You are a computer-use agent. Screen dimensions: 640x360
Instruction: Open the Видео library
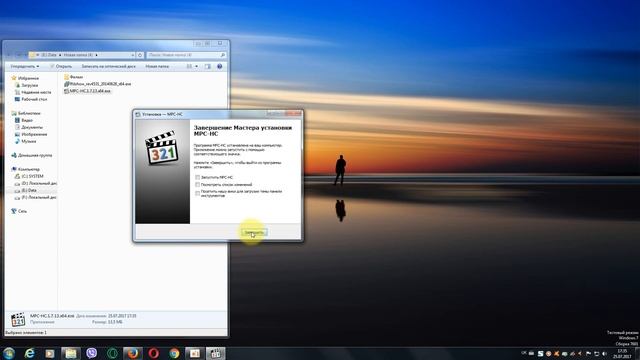coord(24,120)
